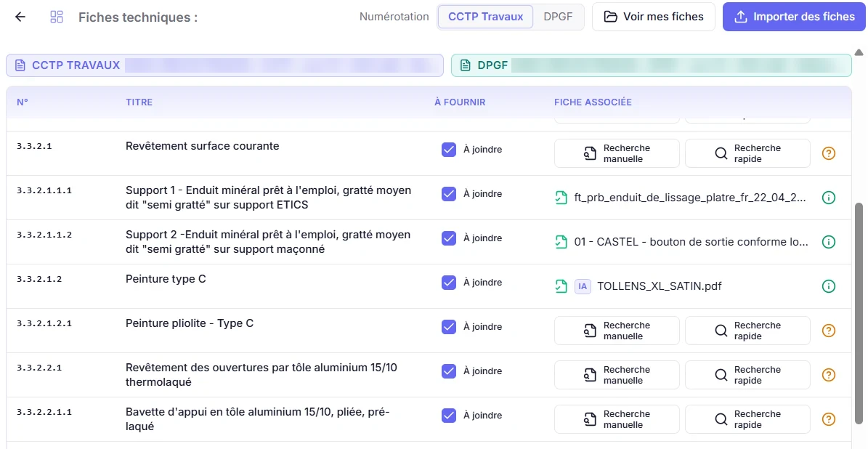Open help icon for Revêtement des ouvertures

click(x=828, y=375)
